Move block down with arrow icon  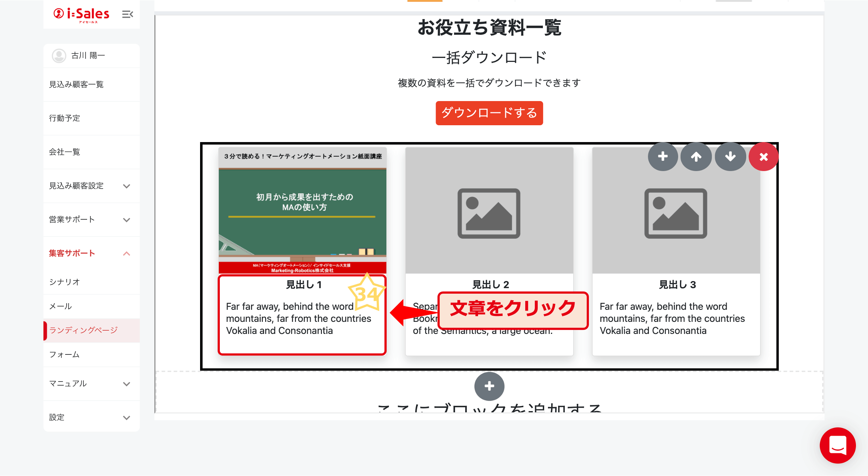pyautogui.click(x=730, y=157)
